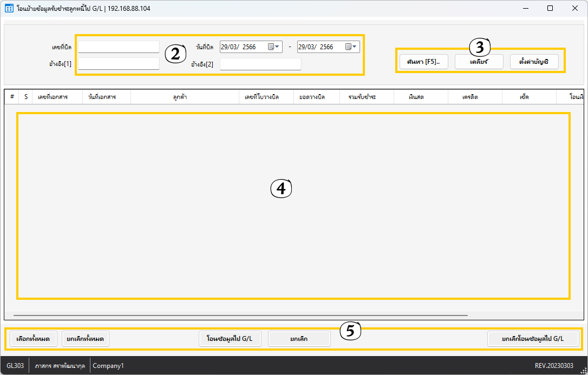
Task: Select the อ้างอิง[2] text field
Action: [260, 64]
